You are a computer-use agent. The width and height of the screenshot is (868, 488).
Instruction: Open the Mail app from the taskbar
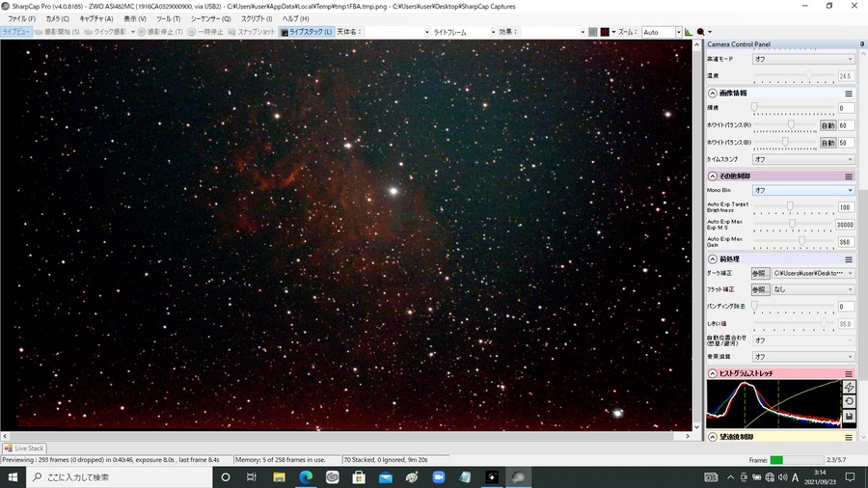tap(385, 477)
